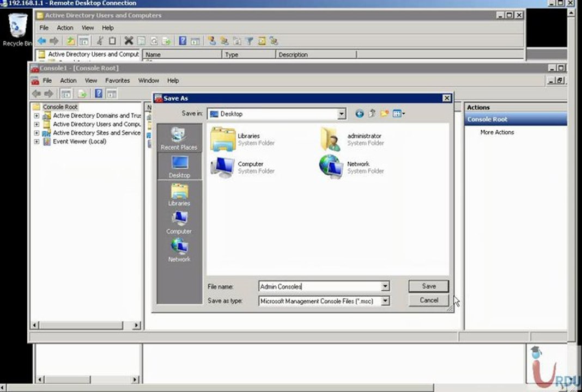This screenshot has height=392, width=582.
Task: Open Window menu in Console1
Action: click(x=148, y=81)
